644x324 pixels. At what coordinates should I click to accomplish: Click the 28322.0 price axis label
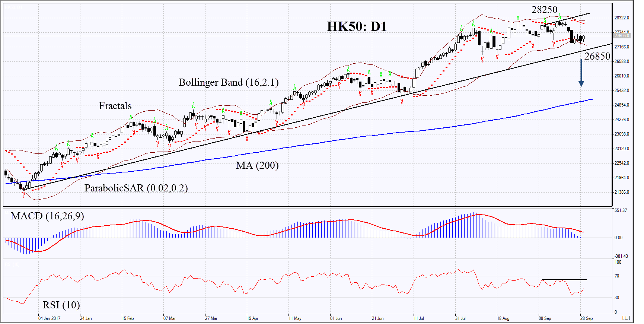tap(622, 18)
